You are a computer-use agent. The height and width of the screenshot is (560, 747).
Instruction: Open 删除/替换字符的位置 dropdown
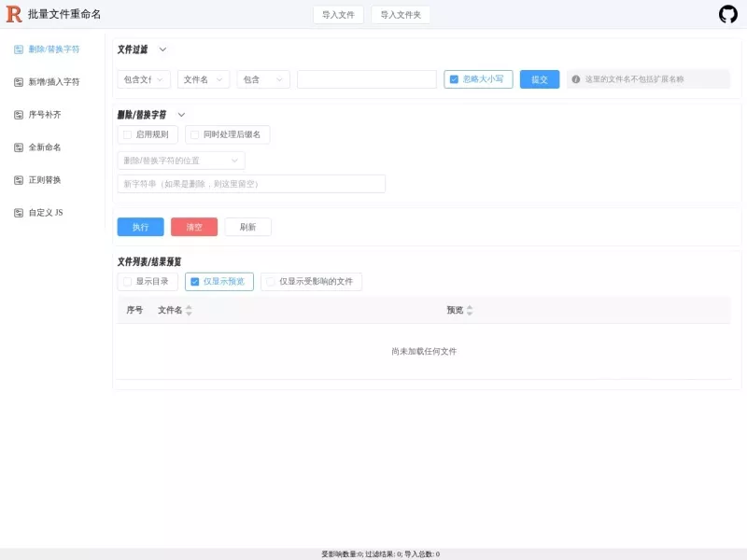181,161
